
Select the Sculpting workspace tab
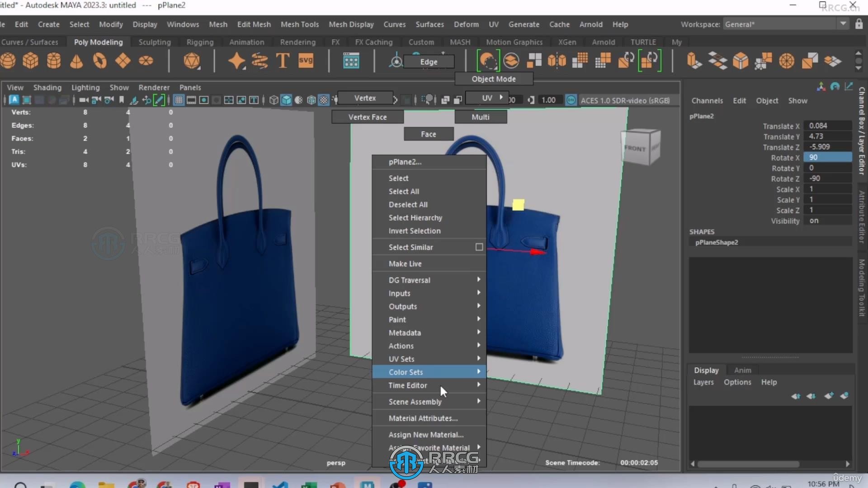(155, 42)
